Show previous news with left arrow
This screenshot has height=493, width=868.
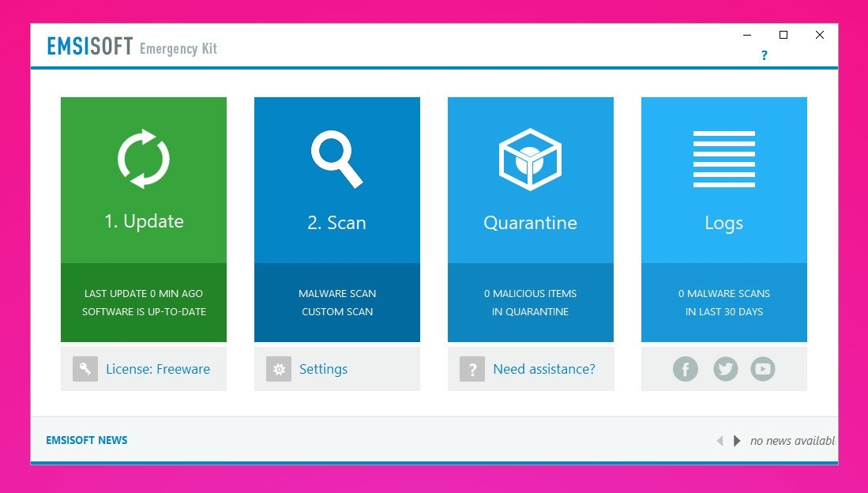720,441
